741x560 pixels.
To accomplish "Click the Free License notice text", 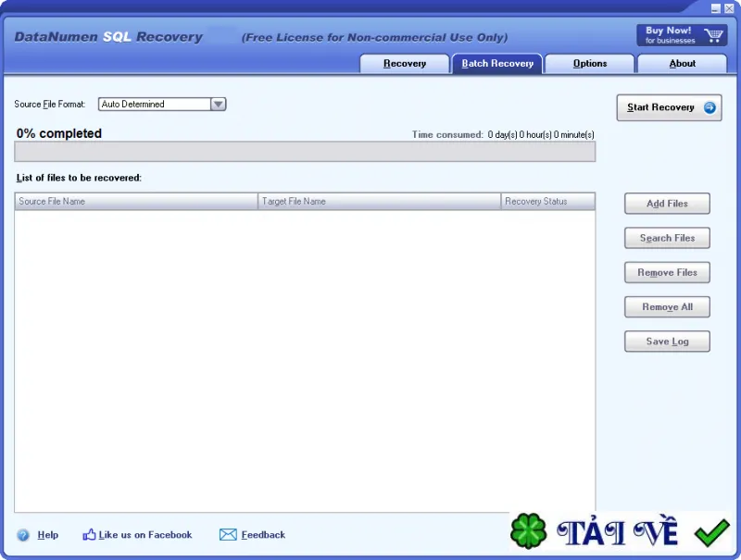I will tap(374, 38).
